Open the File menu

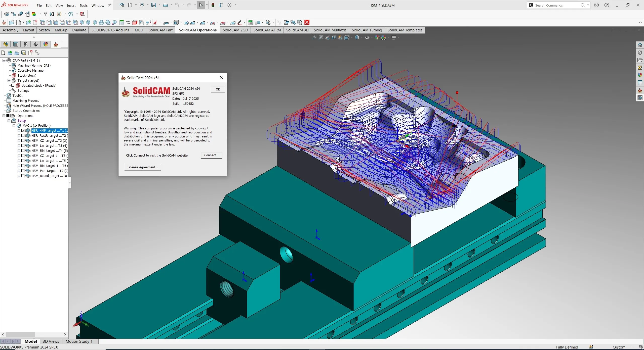click(x=39, y=6)
